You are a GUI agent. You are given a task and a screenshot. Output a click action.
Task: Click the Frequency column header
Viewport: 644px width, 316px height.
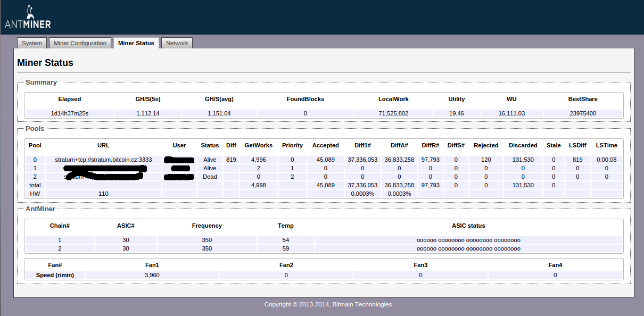(x=207, y=226)
